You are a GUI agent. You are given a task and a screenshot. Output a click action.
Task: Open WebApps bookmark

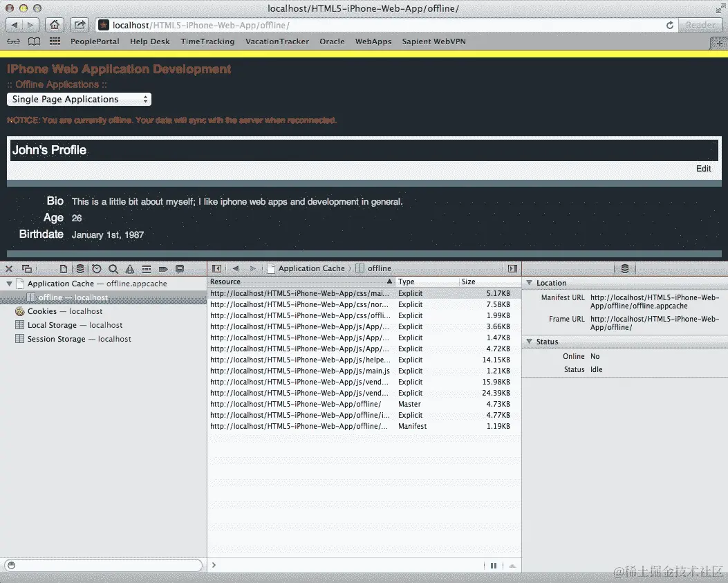[373, 41]
